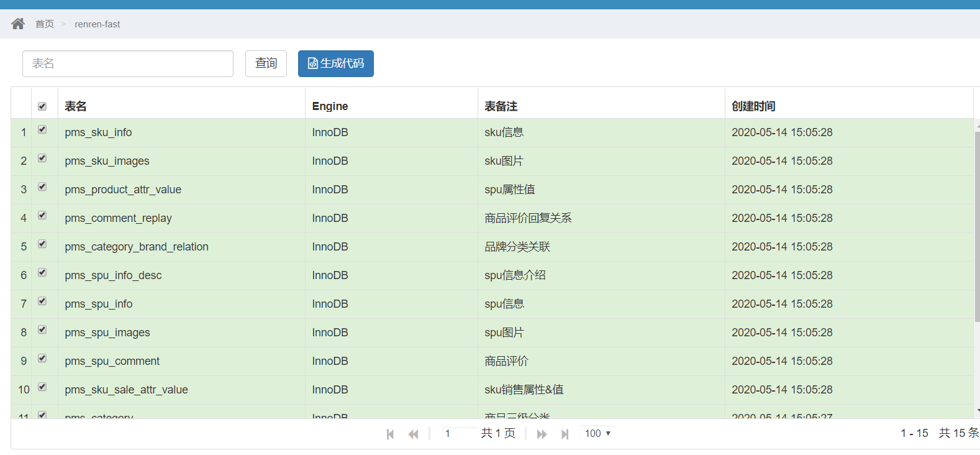
Task: Select the pms_sku_images table name cell
Action: pyautogui.click(x=181, y=161)
